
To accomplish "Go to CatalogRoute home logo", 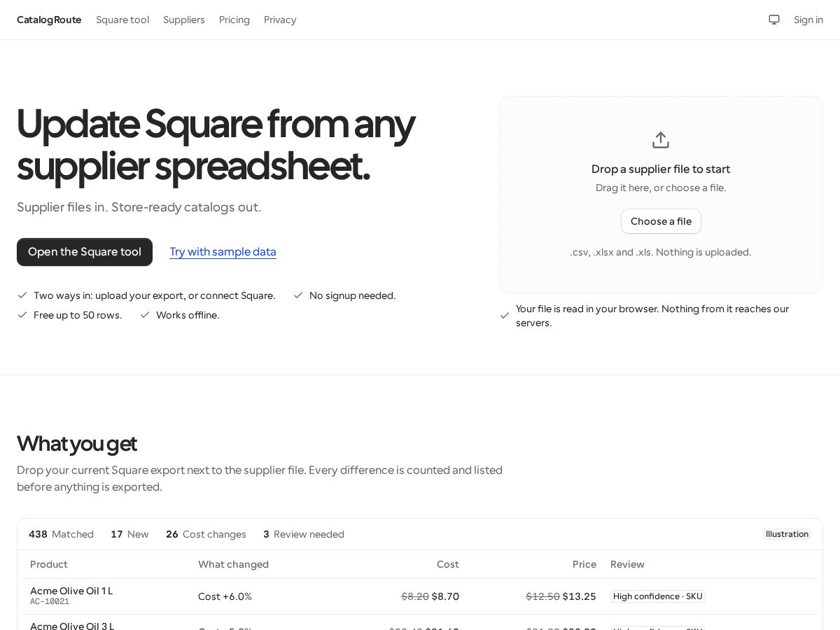I will click(49, 20).
